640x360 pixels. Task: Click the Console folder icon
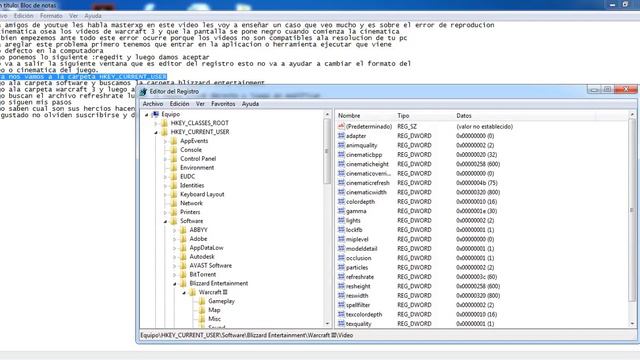click(x=174, y=150)
